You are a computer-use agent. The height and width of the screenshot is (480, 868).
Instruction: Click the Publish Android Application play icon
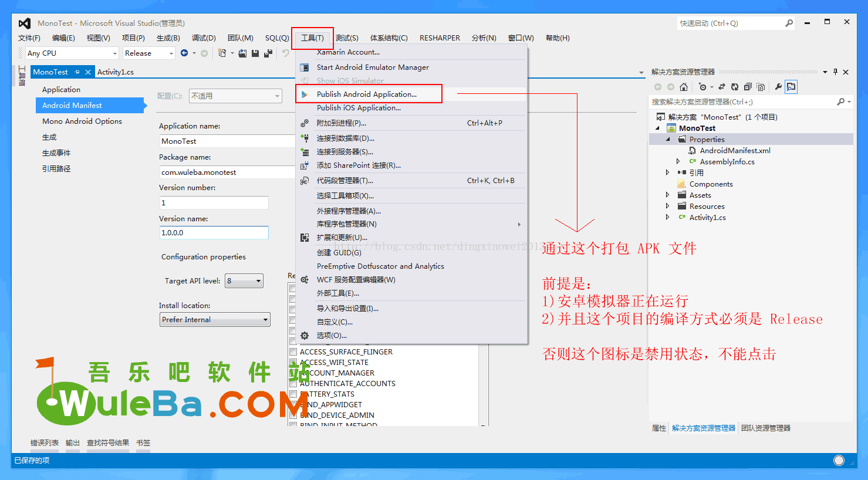(305, 94)
